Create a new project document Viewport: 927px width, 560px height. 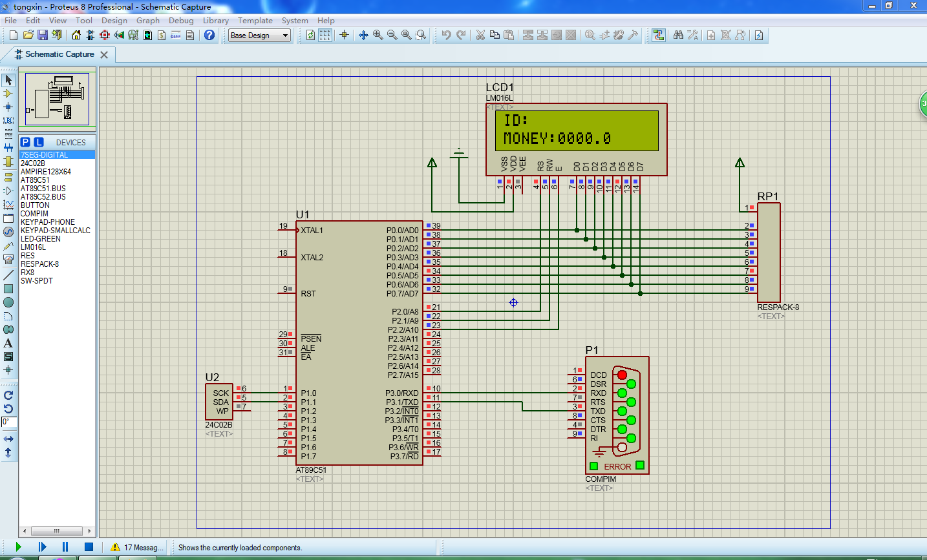click(x=13, y=35)
